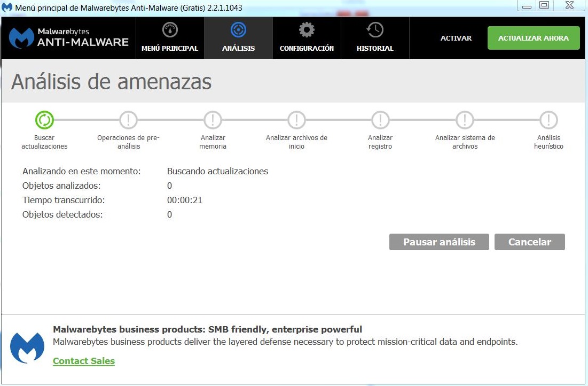This screenshot has width=588, height=386.
Task: Click the "Buscando actualizaciones" status text
Action: 217,171
